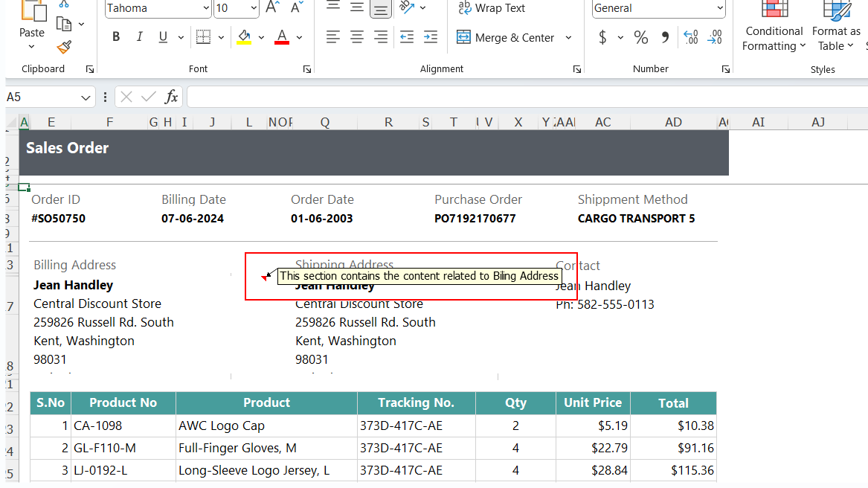Screen dimensions: 868x488
Task: Select the Ph: 582-555-0113 cell
Action: tap(605, 305)
